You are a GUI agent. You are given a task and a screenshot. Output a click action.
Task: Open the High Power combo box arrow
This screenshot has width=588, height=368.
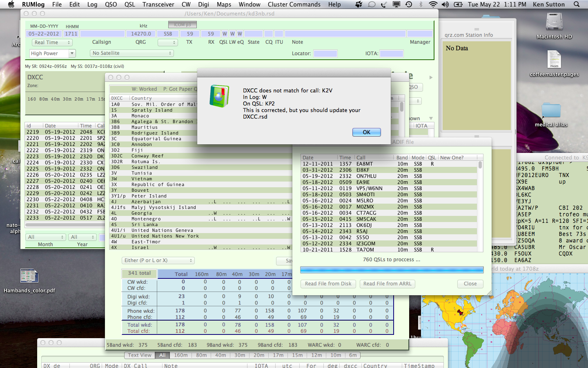72,54
